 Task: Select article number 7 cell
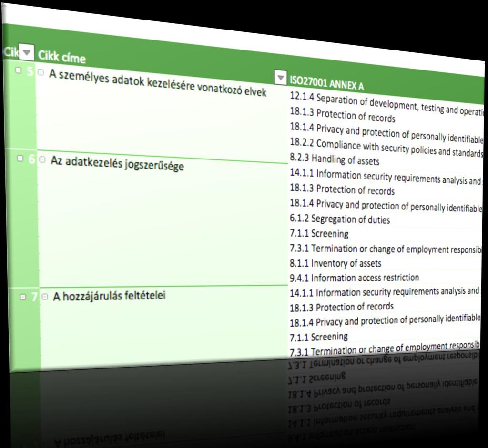(34, 297)
